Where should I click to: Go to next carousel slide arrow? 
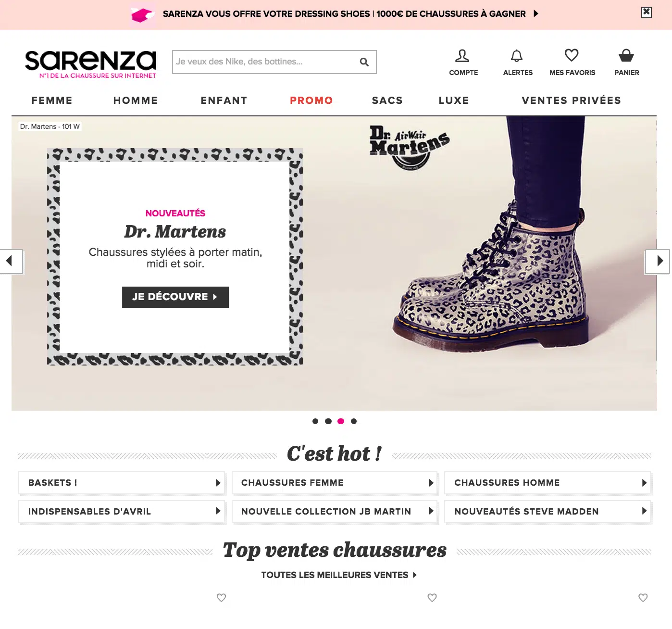pos(658,261)
